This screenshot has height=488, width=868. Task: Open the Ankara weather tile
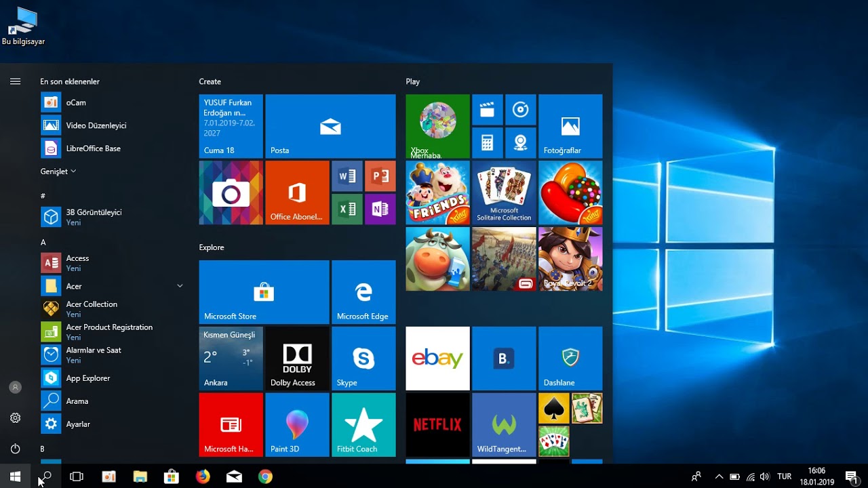(x=231, y=359)
